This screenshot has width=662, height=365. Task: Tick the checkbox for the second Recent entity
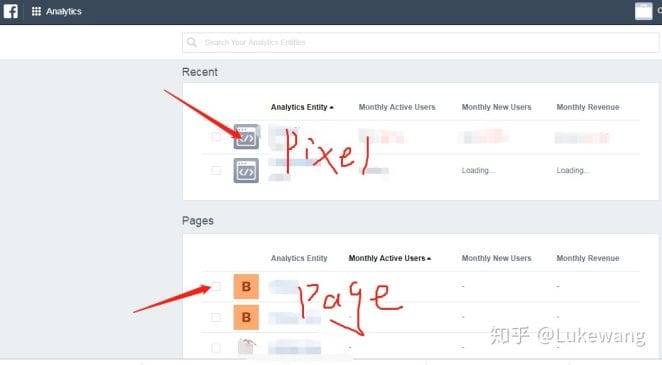tap(216, 170)
